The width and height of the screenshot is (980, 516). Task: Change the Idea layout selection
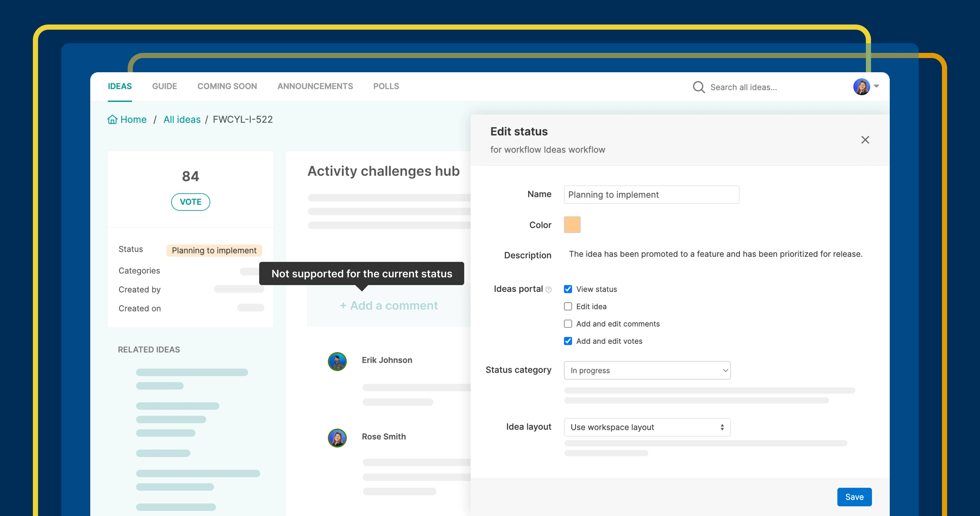647,427
